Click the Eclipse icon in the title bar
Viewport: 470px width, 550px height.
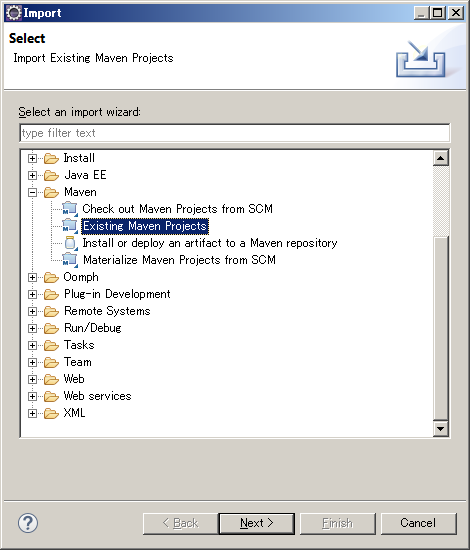(14, 13)
